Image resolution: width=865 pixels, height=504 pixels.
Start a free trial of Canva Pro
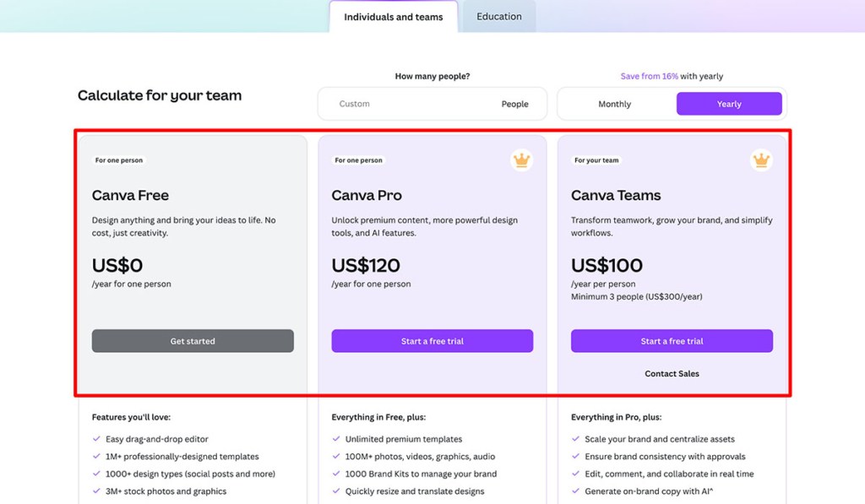point(432,340)
